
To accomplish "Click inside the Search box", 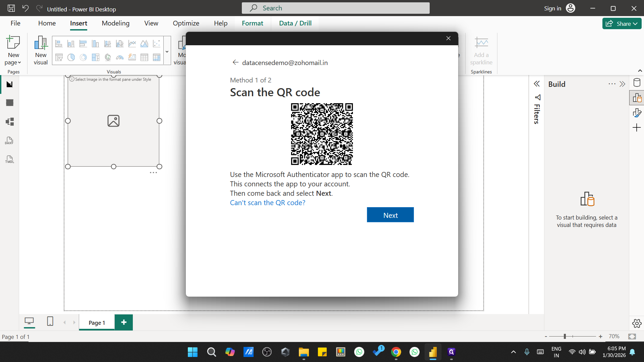I will click(x=335, y=8).
